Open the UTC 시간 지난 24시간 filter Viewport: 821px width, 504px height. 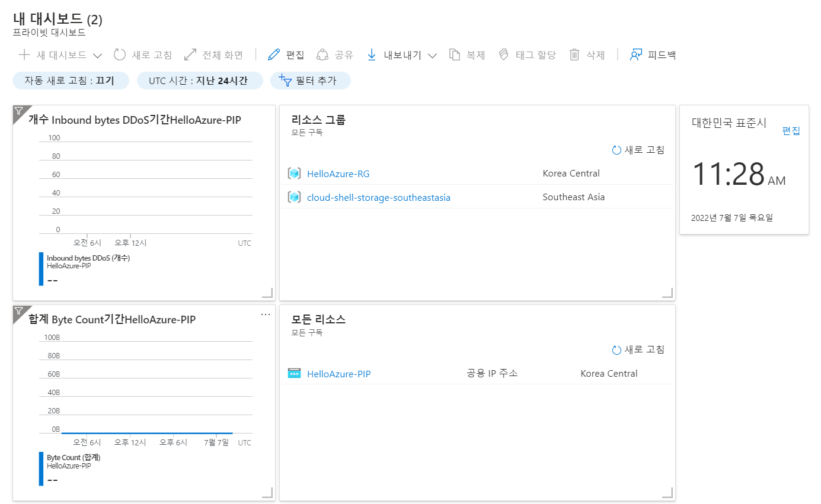pyautogui.click(x=200, y=81)
